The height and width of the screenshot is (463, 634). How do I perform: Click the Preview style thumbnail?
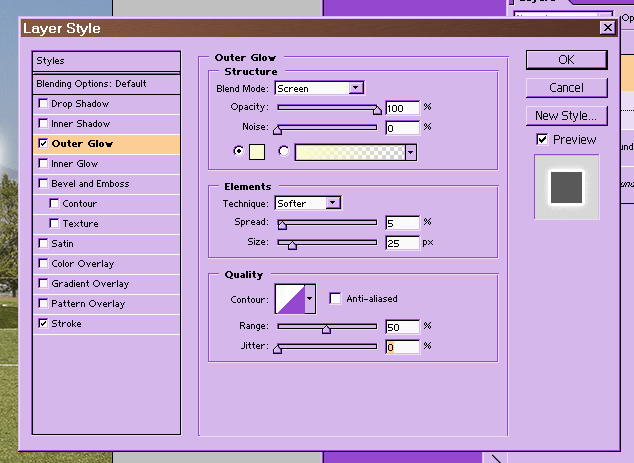tap(566, 187)
